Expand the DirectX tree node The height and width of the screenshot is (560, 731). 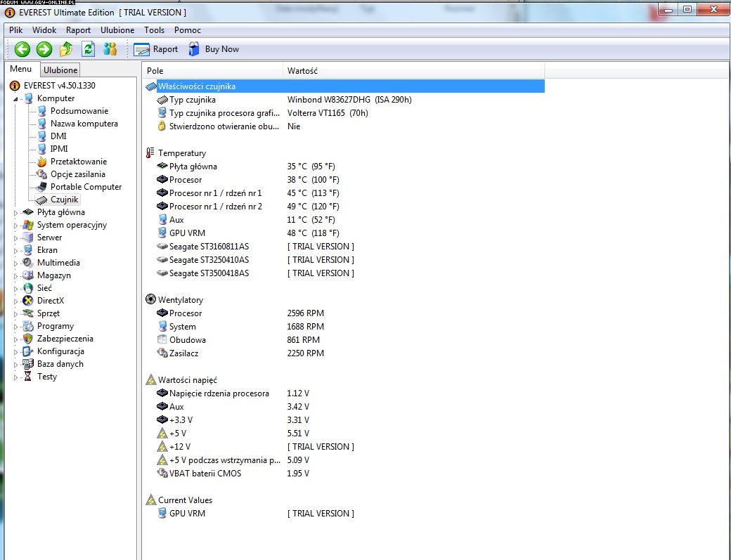[x=15, y=301]
